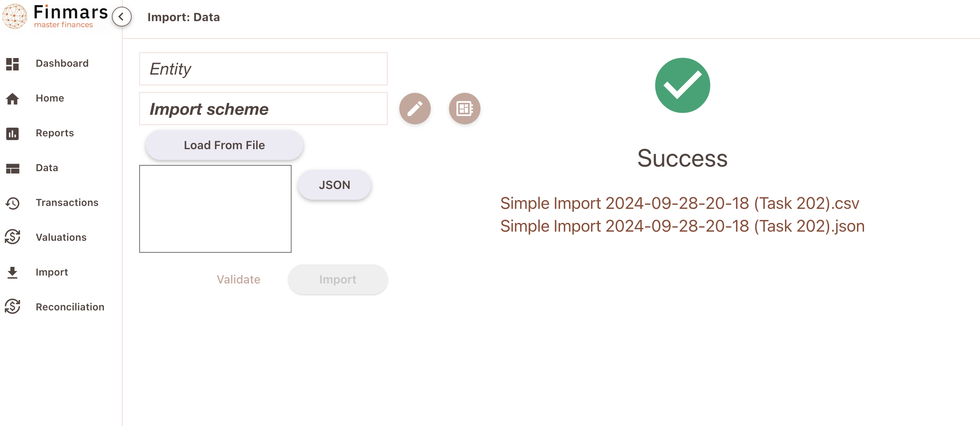
Task: Edit the import scheme with pencil icon
Action: coord(415,109)
